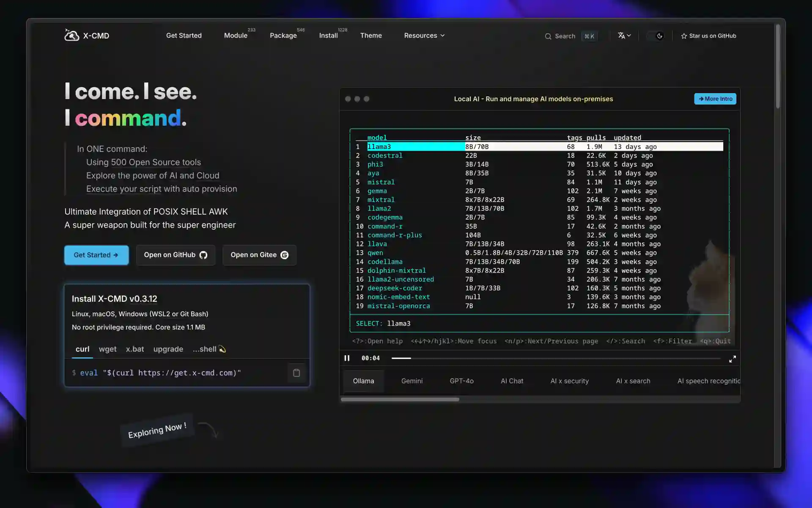Open the Resources dropdown menu
Viewport: 812px width, 508px height.
pos(425,36)
